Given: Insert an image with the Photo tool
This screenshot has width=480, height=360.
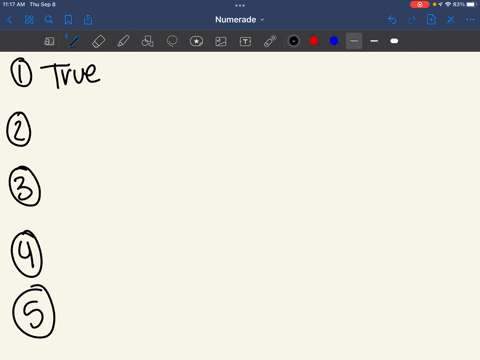Looking at the screenshot, I should [x=221, y=41].
